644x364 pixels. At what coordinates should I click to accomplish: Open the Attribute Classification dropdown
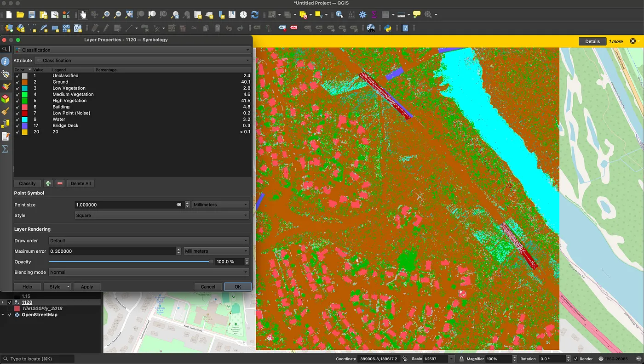143,61
